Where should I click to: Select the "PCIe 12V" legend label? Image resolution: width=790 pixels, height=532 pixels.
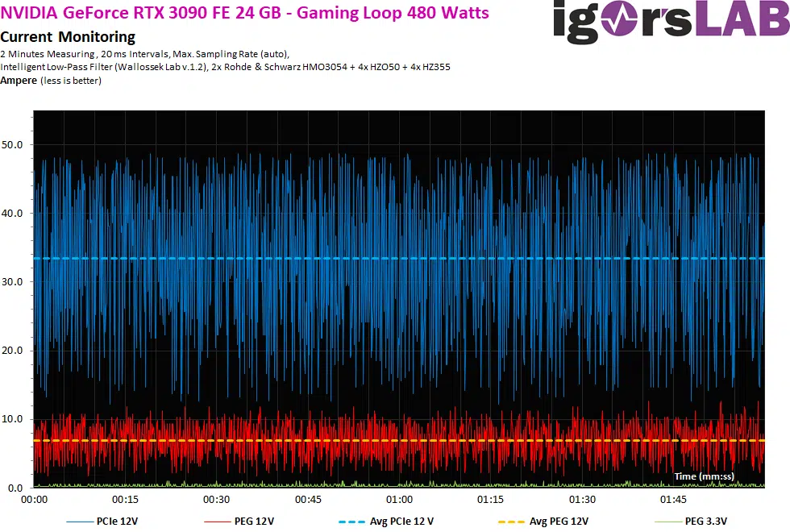(118, 522)
